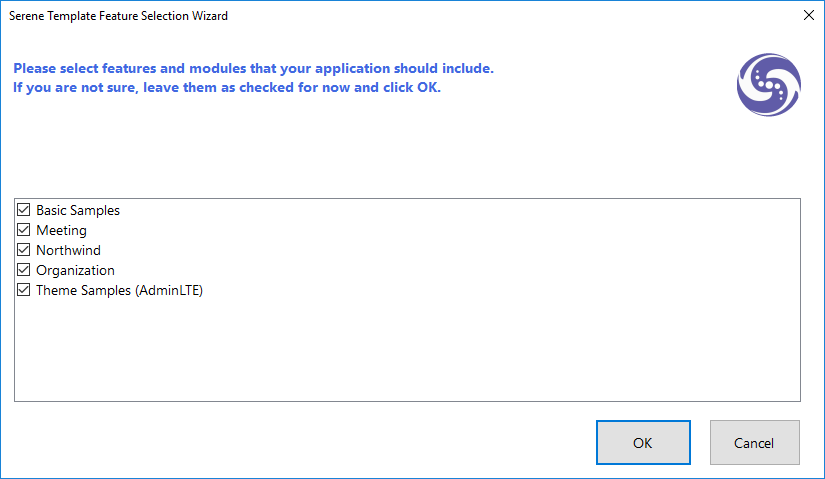
Task: Toggle the Meeting module checkbox
Action: [24, 231]
